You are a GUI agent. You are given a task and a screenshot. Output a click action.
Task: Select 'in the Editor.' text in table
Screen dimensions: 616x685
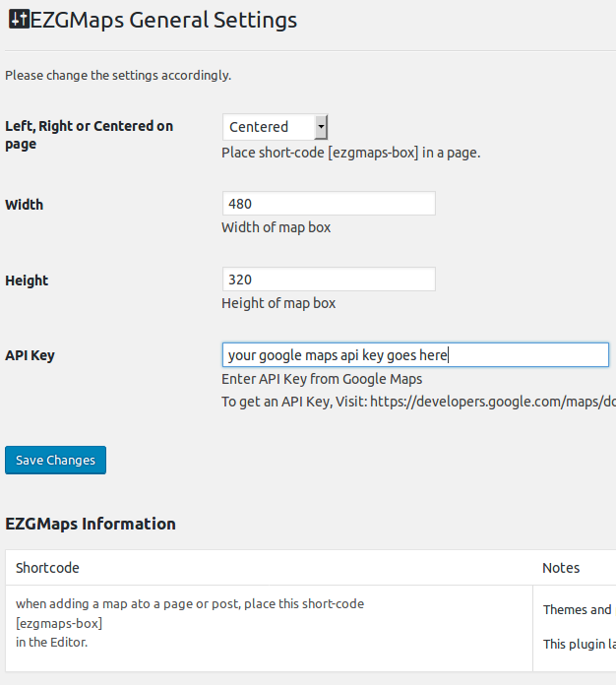pyautogui.click(x=51, y=642)
